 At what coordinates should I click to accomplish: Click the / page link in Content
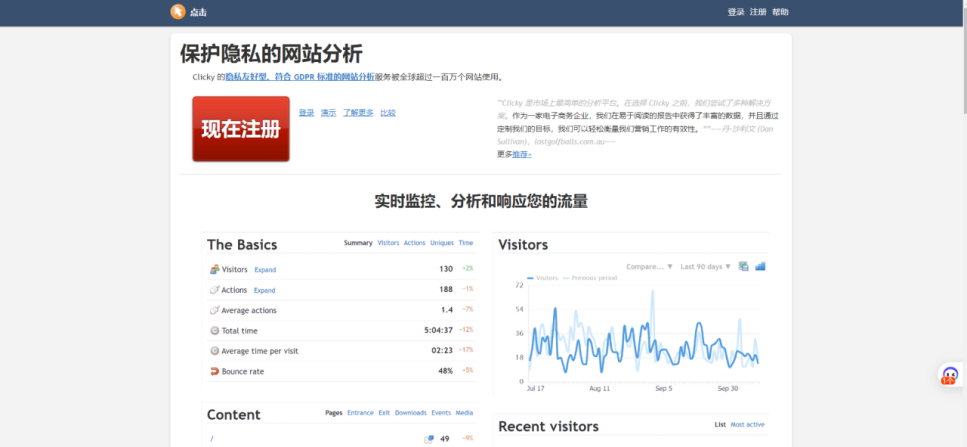point(212,439)
